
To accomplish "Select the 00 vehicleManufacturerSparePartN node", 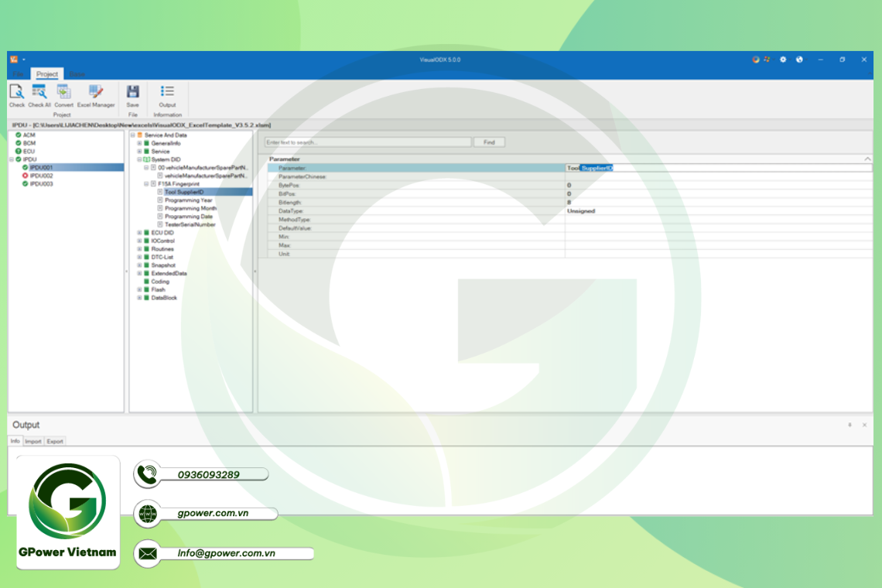I will point(203,168).
